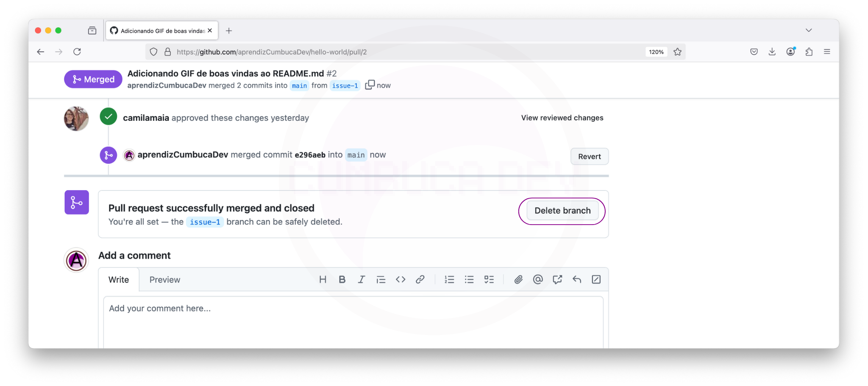
Task: Switch to the Preview tab
Action: [x=164, y=280]
